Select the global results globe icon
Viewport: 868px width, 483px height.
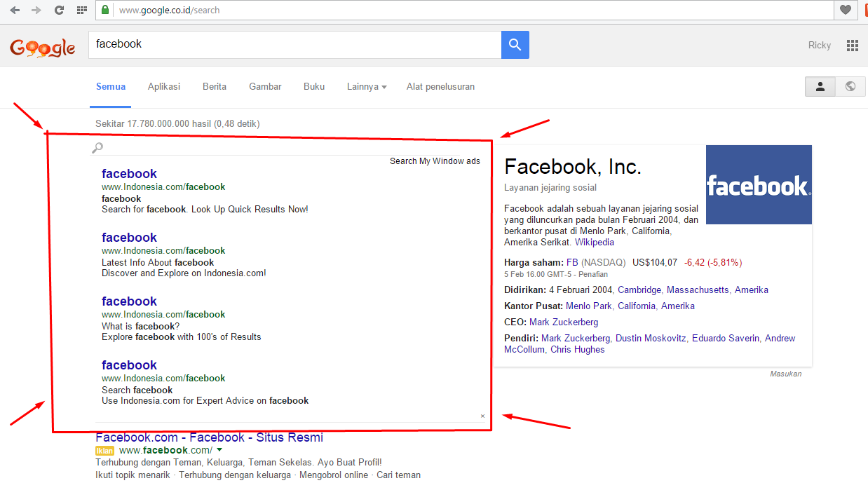[x=850, y=87]
